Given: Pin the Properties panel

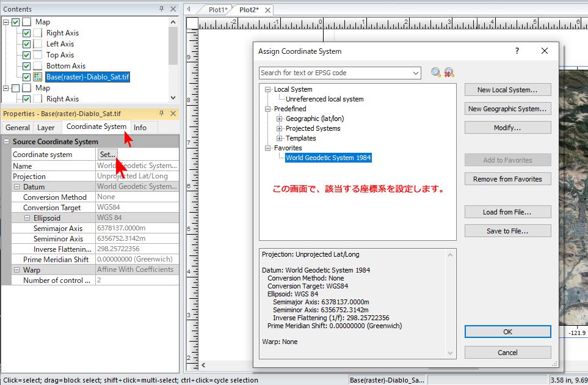Looking at the screenshot, I should point(161,114).
